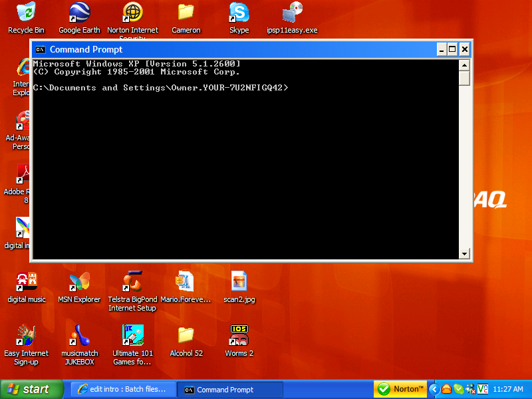
Task: Select the Command Prompt taskbar button
Action: (229, 389)
